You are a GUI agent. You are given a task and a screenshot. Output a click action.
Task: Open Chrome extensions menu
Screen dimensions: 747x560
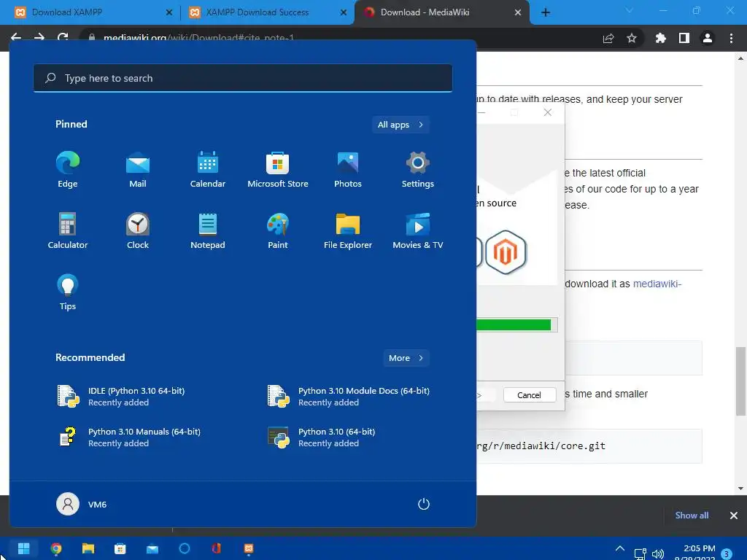661,38
